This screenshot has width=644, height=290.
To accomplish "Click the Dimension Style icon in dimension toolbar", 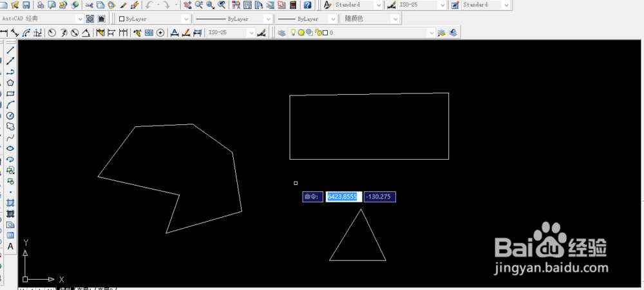I will pos(261,32).
